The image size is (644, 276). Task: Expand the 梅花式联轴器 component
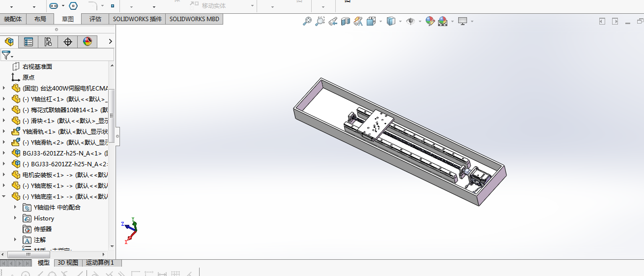[x=4, y=110]
